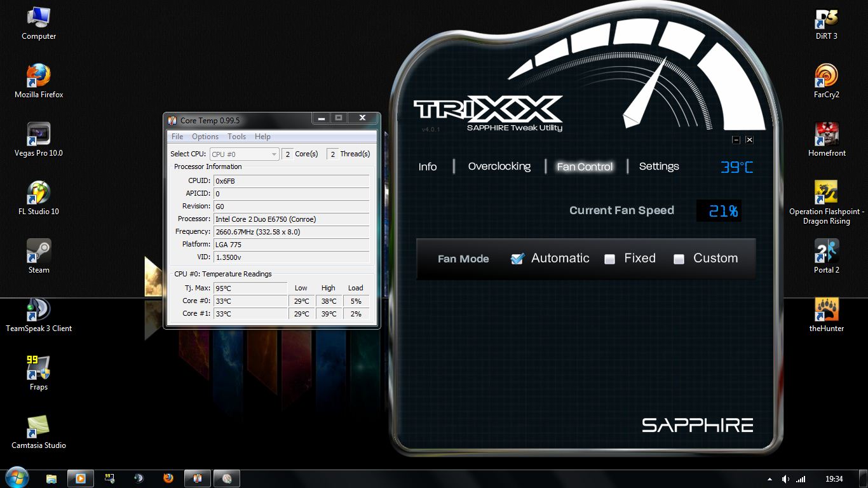
Task: Open the TeamSpeak icon in the taskbar
Action: pyautogui.click(x=139, y=478)
